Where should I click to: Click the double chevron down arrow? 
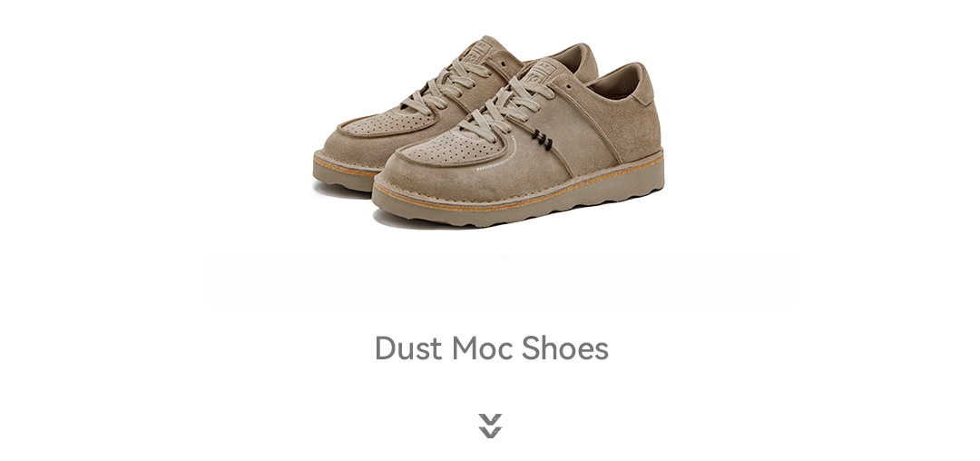(490, 426)
